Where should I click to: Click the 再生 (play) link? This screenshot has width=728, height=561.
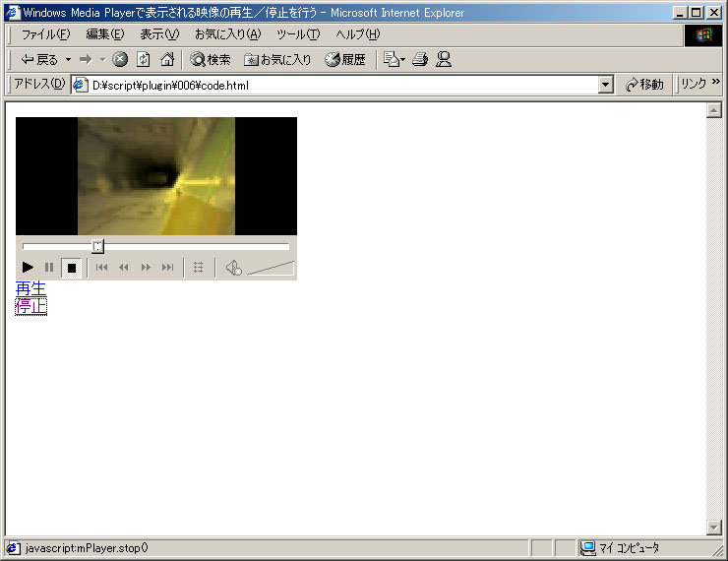click(31, 288)
